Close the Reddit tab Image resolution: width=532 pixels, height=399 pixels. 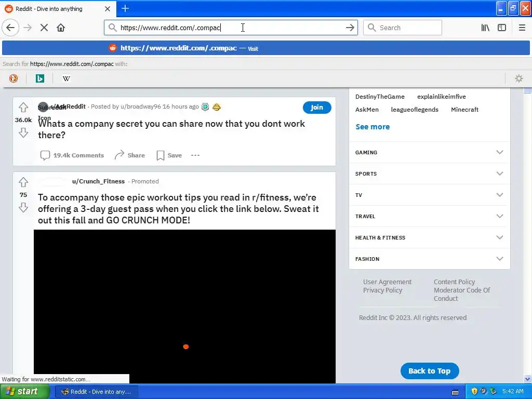(108, 9)
